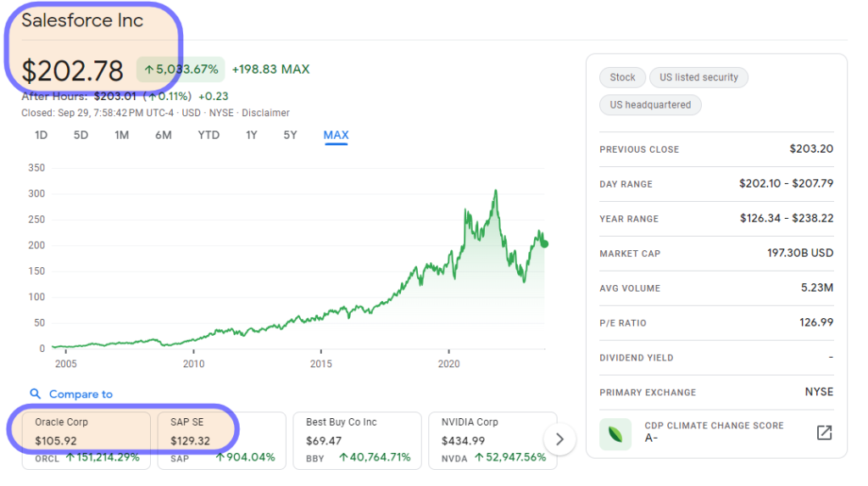Choose the 1Y chart range
Image resolution: width=868 pixels, height=486 pixels.
pyautogui.click(x=252, y=135)
